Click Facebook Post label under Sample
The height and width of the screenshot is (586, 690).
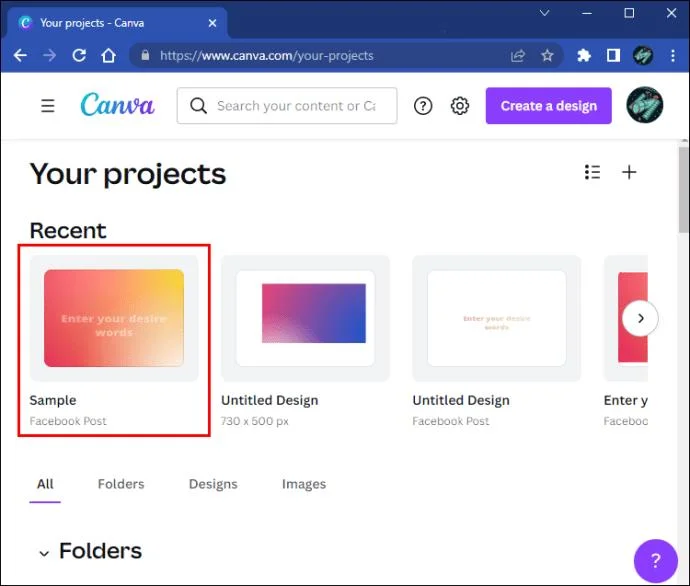click(68, 421)
